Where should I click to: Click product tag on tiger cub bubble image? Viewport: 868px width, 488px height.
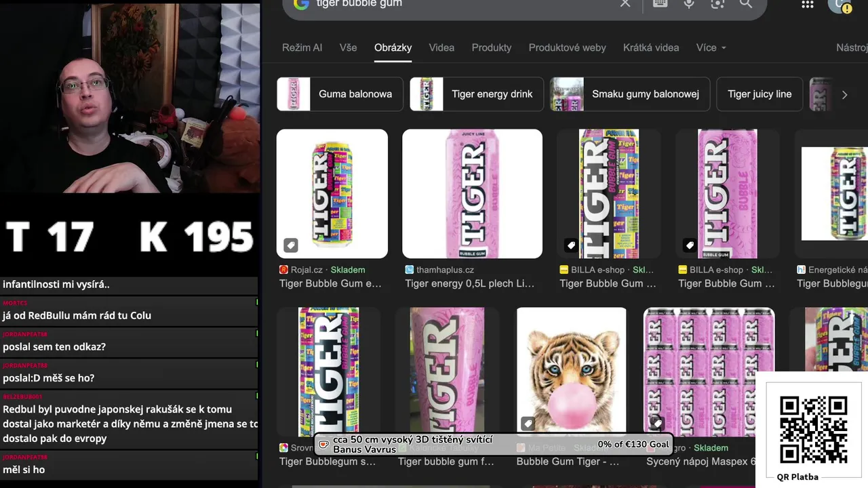click(x=528, y=424)
